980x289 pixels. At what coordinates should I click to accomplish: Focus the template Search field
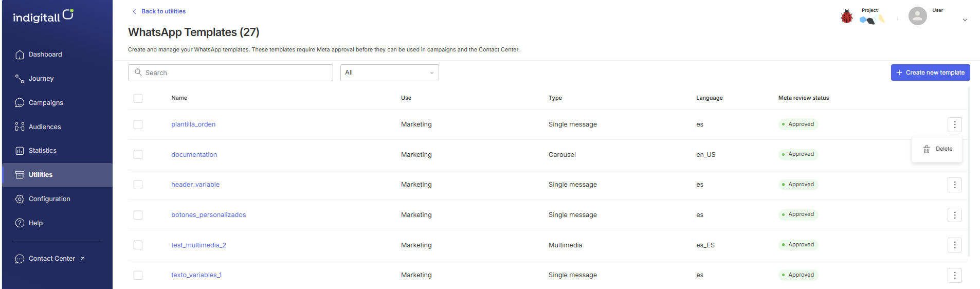230,73
